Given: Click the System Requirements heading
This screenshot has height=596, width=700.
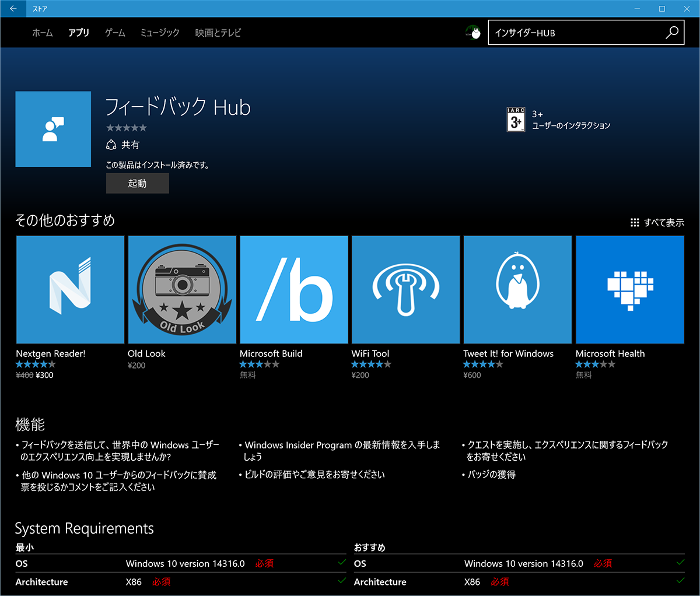Looking at the screenshot, I should pyautogui.click(x=85, y=528).
